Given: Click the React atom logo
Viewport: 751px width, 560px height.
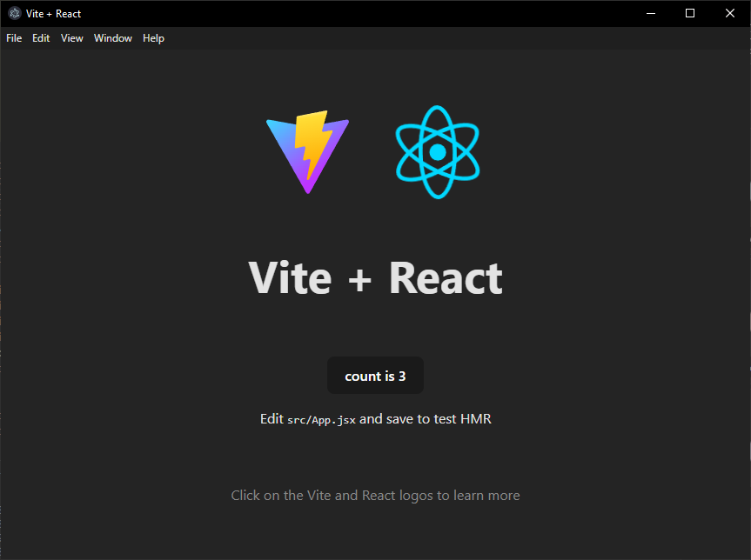Looking at the screenshot, I should click(x=437, y=152).
